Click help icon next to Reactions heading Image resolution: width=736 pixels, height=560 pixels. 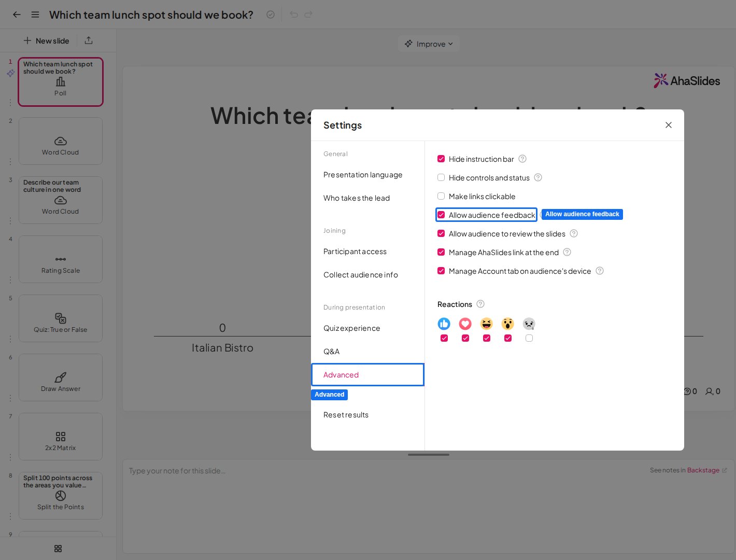(x=480, y=304)
